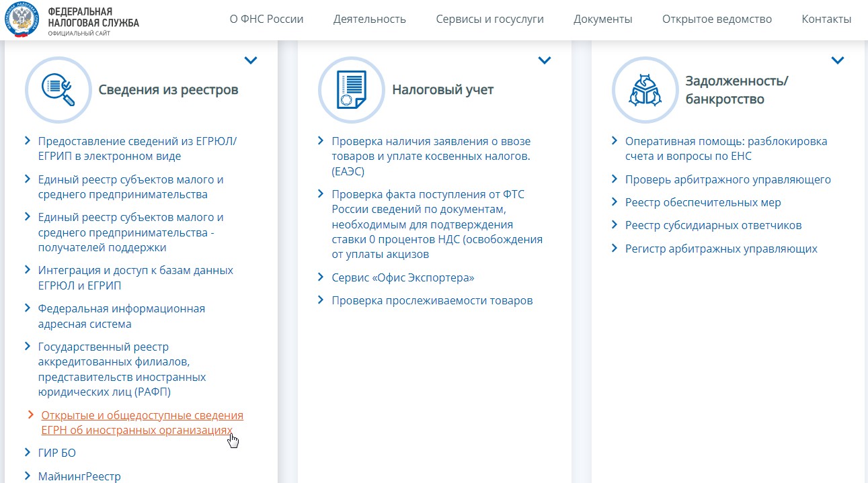Click the arrow bullet beside ГИР БО
The image size is (868, 483).
click(29, 453)
